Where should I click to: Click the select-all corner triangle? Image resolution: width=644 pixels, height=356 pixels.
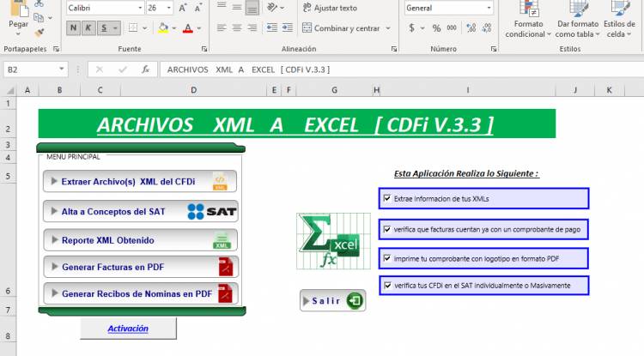tap(9, 90)
